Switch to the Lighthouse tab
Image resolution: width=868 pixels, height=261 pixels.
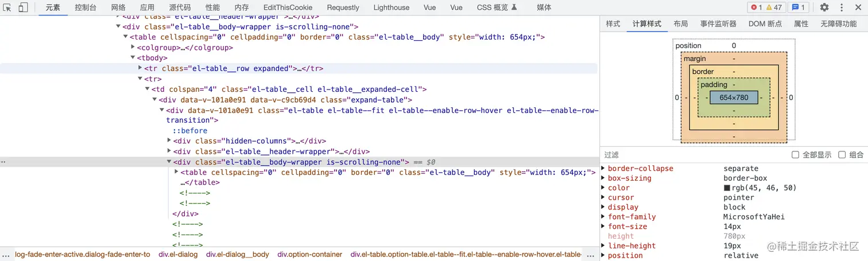coord(392,7)
